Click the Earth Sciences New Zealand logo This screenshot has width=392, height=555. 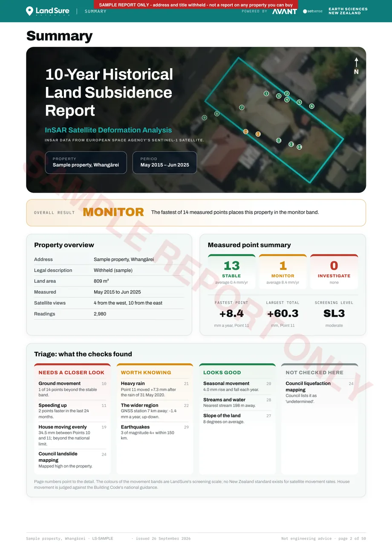348,11
